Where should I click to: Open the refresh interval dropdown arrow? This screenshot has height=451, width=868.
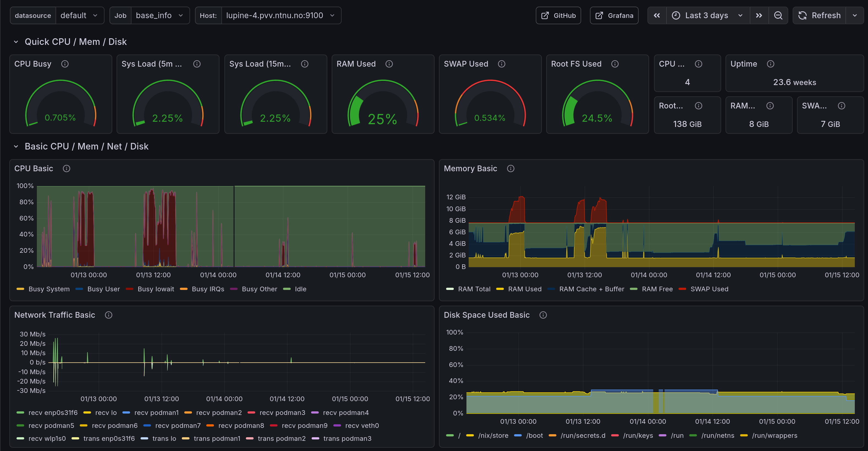[855, 15]
